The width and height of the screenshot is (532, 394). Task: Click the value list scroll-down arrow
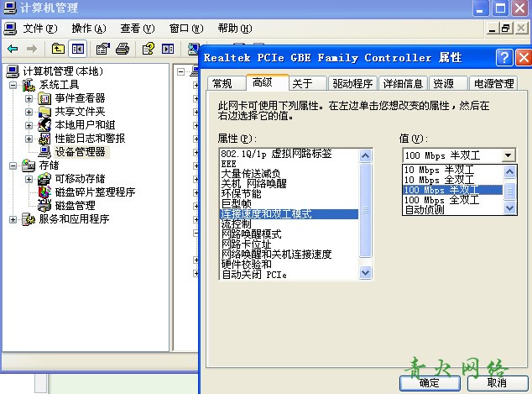coord(509,208)
